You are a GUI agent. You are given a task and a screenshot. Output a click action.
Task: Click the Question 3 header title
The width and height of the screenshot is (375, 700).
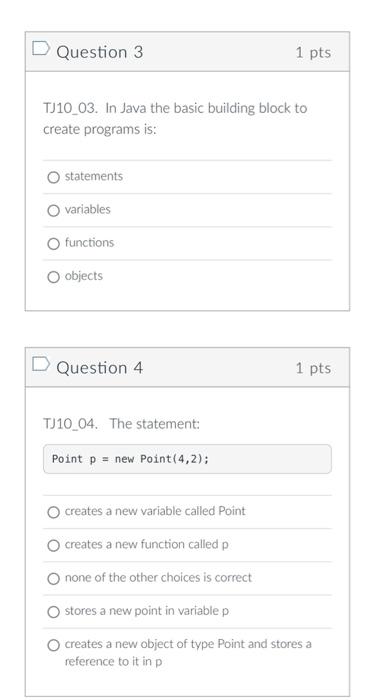[x=100, y=52]
